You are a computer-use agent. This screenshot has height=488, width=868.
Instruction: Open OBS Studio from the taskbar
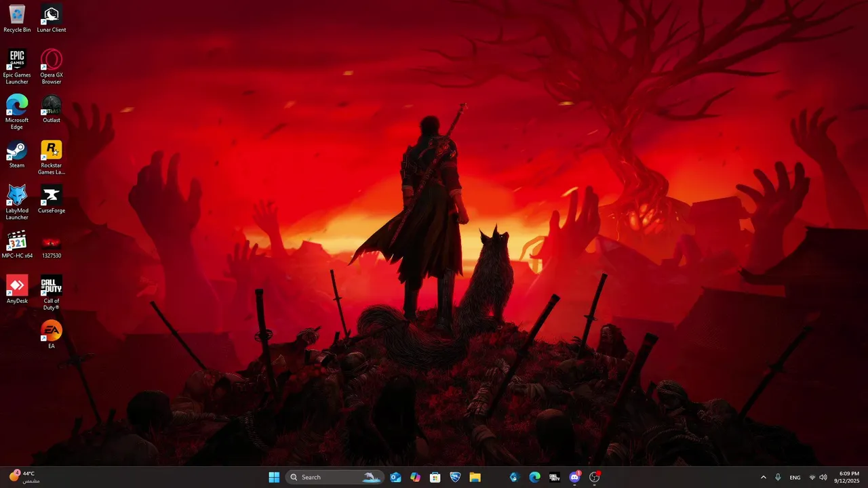pos(595,477)
